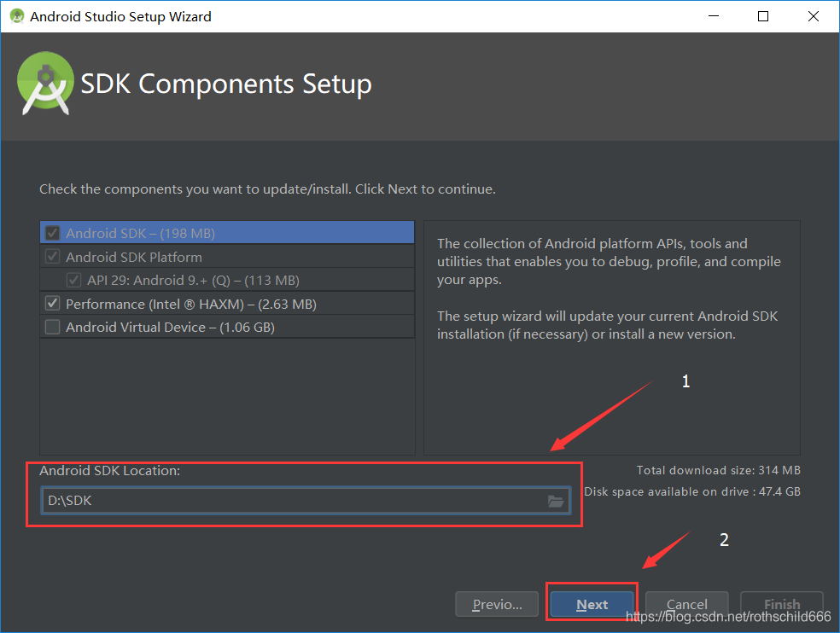Select the API 29: Android 9.+ (Q) row text
The image size is (840, 633).
click(193, 280)
